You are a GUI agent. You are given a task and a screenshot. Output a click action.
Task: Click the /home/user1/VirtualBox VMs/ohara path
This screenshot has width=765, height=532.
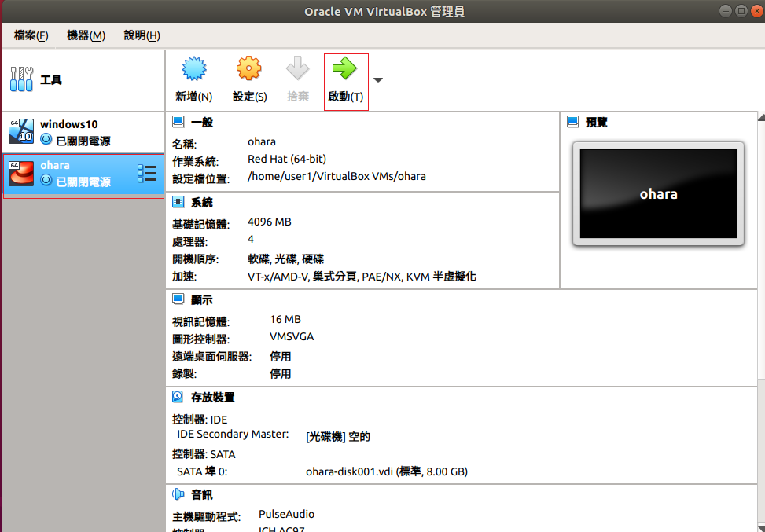pyautogui.click(x=337, y=177)
